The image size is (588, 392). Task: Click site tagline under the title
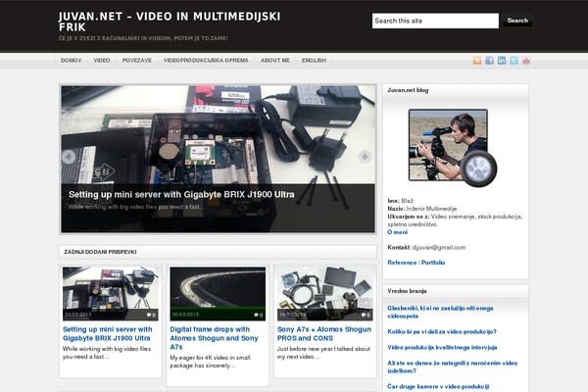[x=143, y=38]
